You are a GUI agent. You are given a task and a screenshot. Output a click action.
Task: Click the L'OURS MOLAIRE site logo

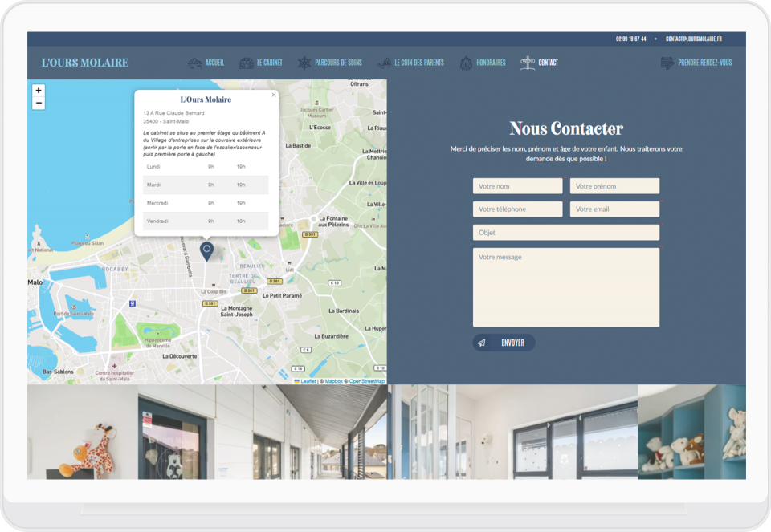click(x=85, y=63)
